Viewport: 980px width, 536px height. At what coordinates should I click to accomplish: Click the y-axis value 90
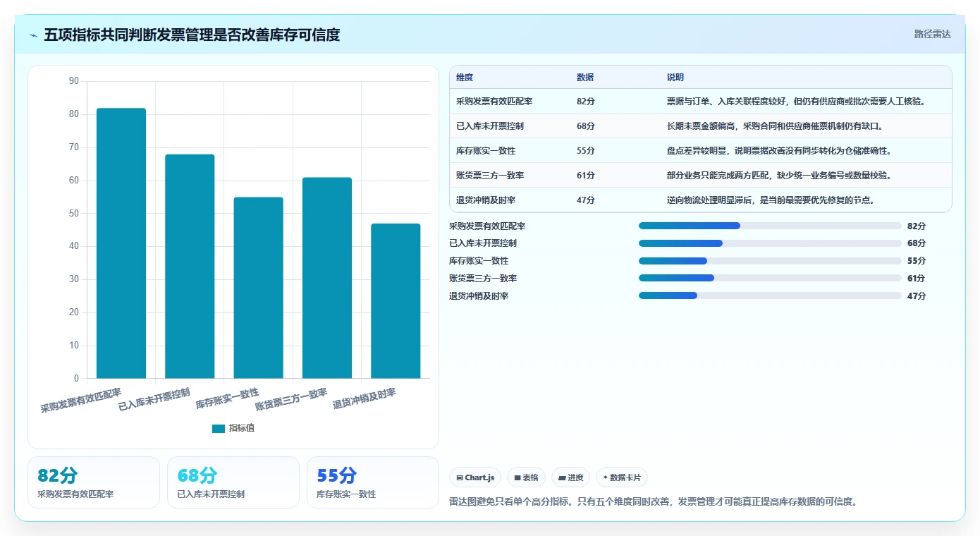pyautogui.click(x=74, y=81)
